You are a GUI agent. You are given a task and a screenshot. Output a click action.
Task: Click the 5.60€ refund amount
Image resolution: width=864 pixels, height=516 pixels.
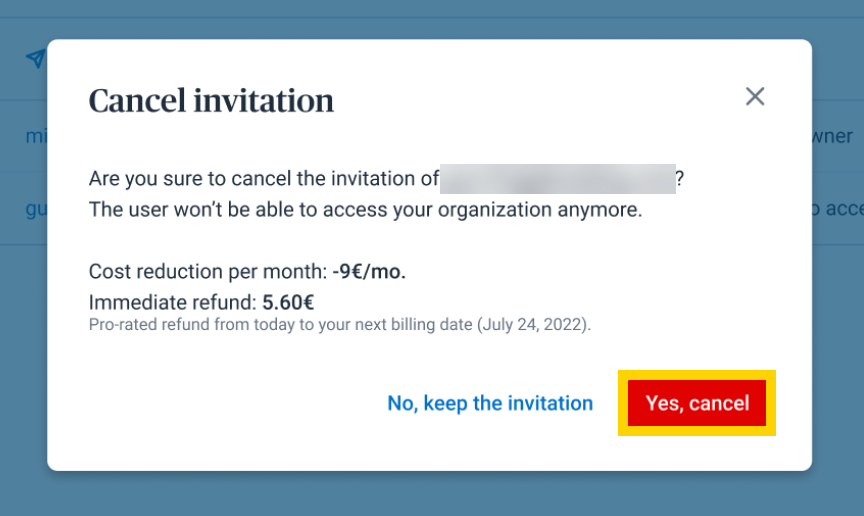pos(288,302)
